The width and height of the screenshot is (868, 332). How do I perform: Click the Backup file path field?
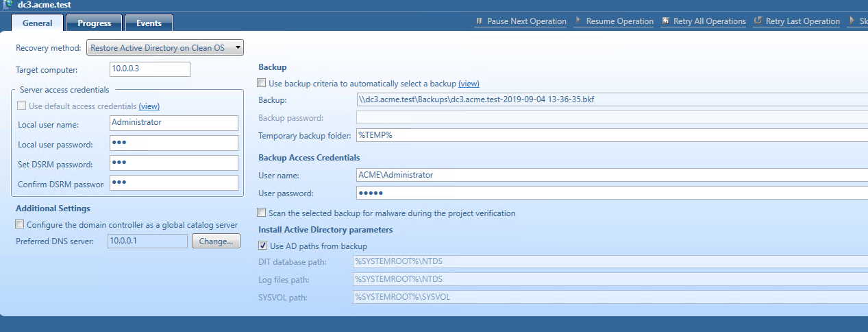(x=611, y=100)
